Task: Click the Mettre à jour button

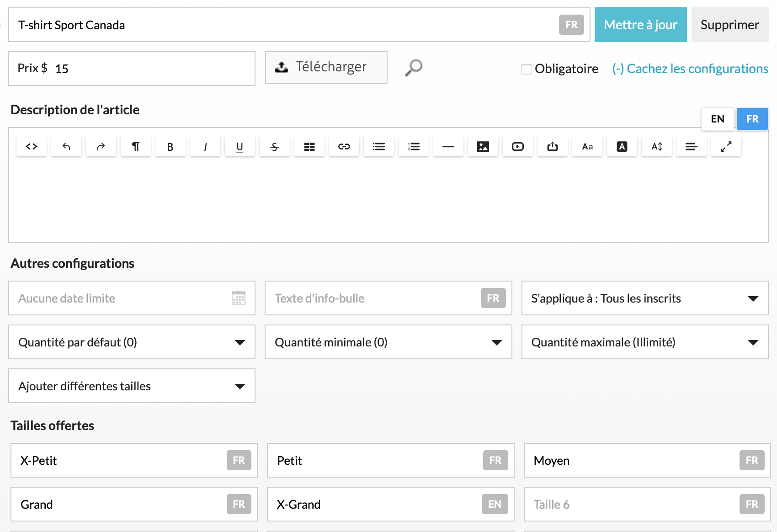Action: click(x=640, y=25)
